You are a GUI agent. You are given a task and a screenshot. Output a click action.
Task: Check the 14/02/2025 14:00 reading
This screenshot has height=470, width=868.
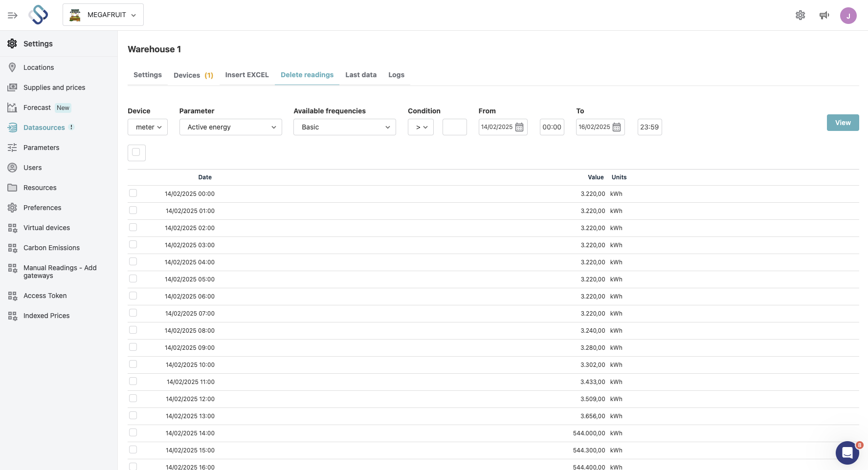click(133, 433)
